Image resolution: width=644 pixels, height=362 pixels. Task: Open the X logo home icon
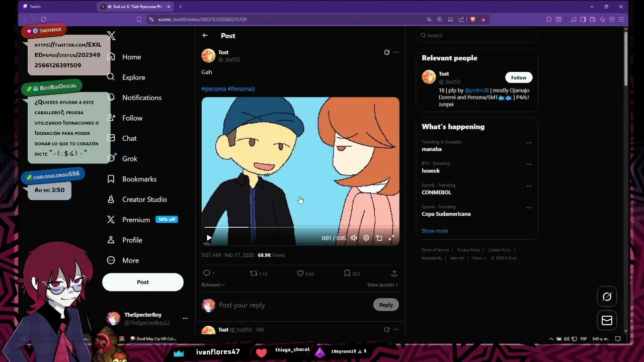(111, 36)
